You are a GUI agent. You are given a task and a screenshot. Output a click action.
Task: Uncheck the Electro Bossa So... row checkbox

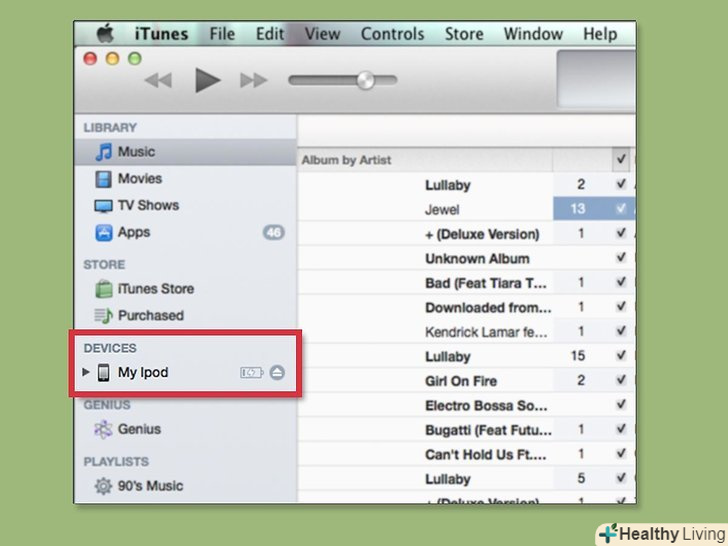pyautogui.click(x=621, y=405)
